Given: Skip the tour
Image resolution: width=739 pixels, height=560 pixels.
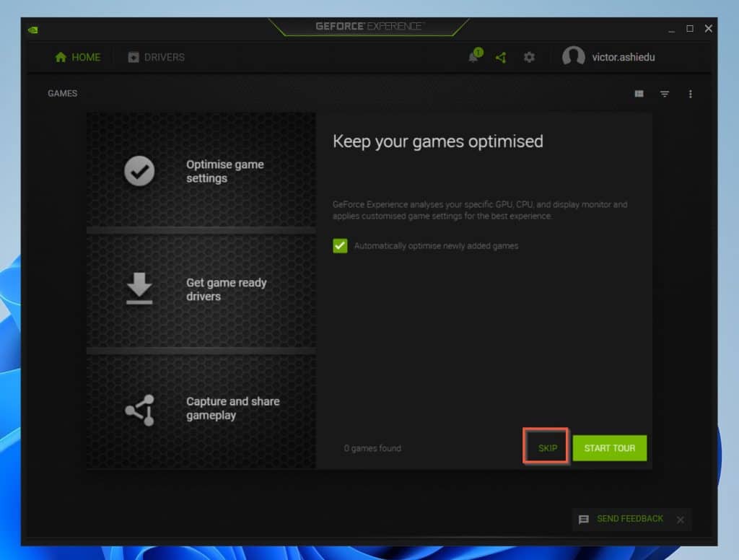Looking at the screenshot, I should pos(547,448).
